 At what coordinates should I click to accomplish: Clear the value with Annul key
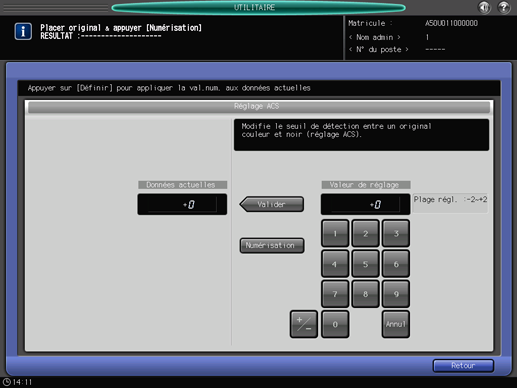point(396,324)
